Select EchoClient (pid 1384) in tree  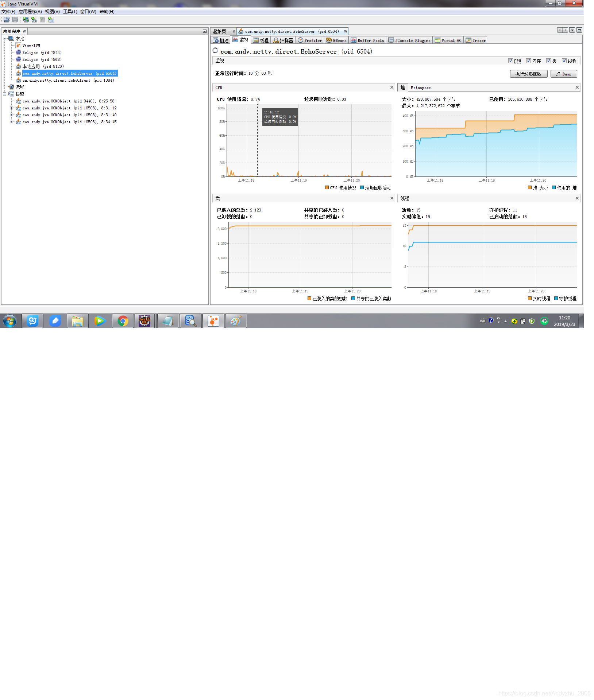(68, 80)
